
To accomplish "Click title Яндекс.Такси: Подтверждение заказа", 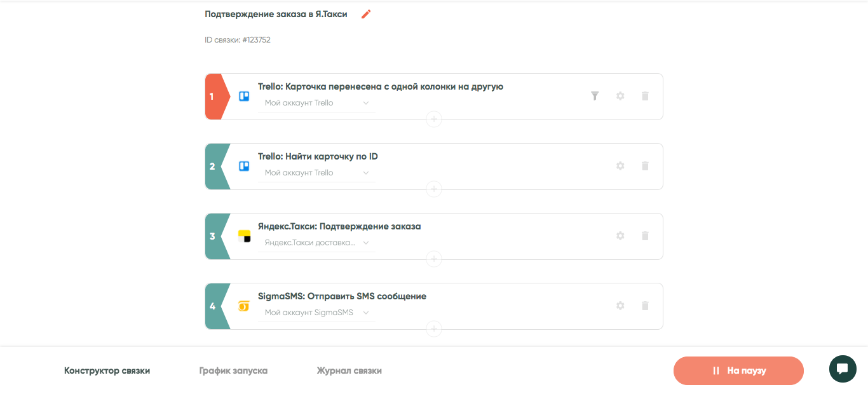I will [339, 226].
